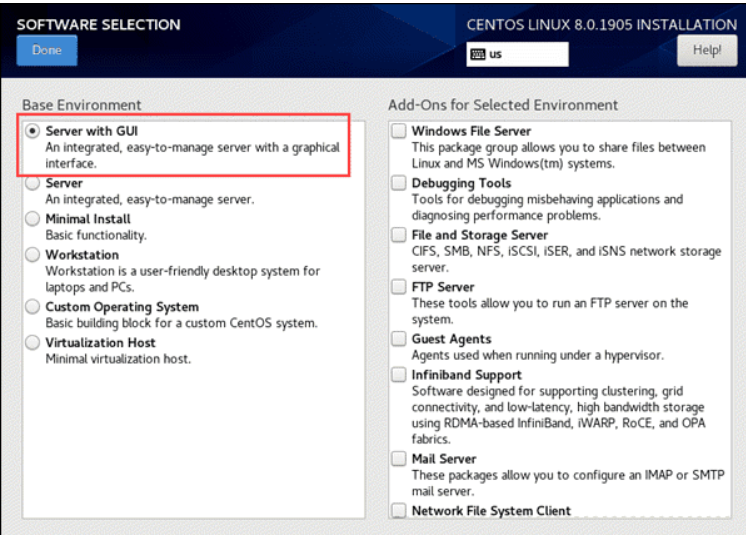Check the Guest Agents add-on
This screenshot has width=746, height=535.
click(x=399, y=339)
